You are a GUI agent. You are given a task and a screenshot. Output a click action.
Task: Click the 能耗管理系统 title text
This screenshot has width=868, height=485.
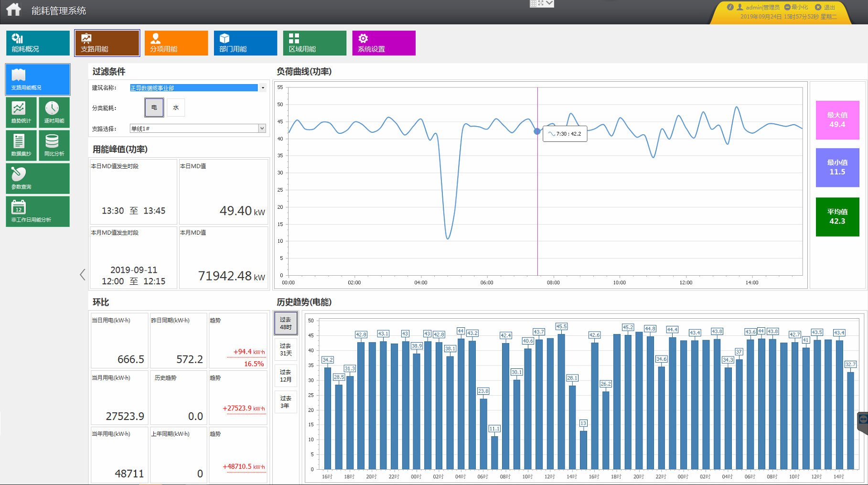pyautogui.click(x=59, y=10)
